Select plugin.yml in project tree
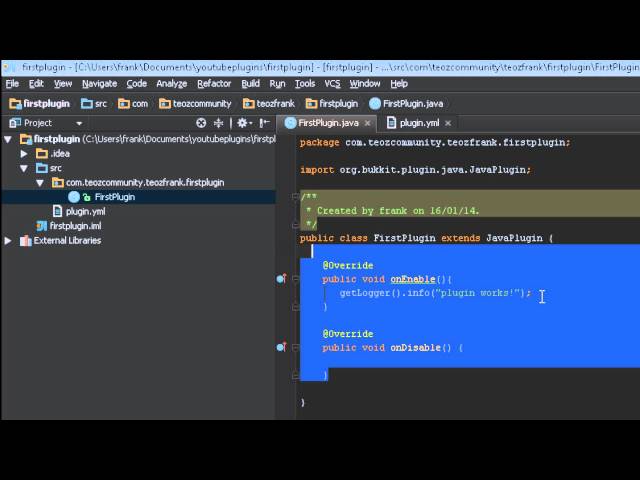This screenshot has width=640, height=480. [80, 211]
